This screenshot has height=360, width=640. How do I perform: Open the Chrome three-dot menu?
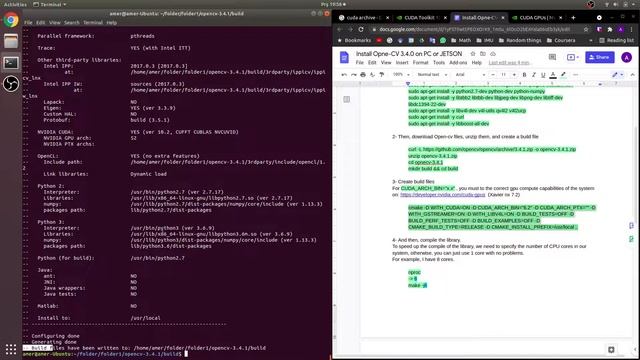point(631,29)
